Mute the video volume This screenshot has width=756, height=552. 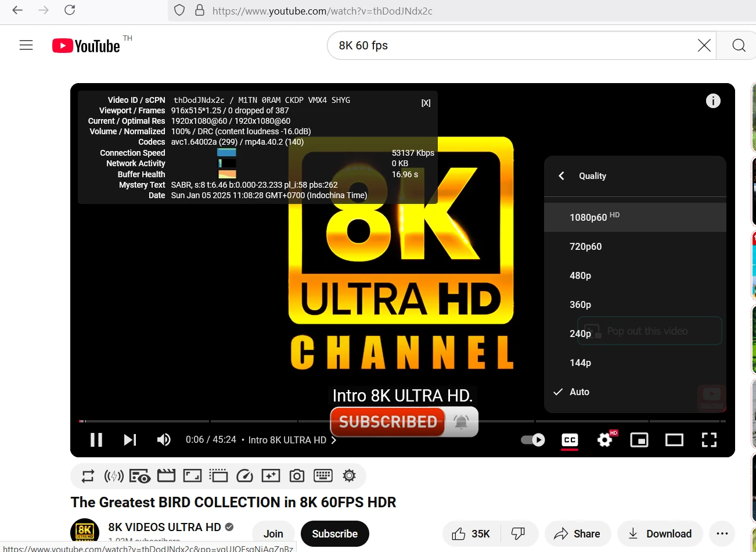(x=164, y=440)
